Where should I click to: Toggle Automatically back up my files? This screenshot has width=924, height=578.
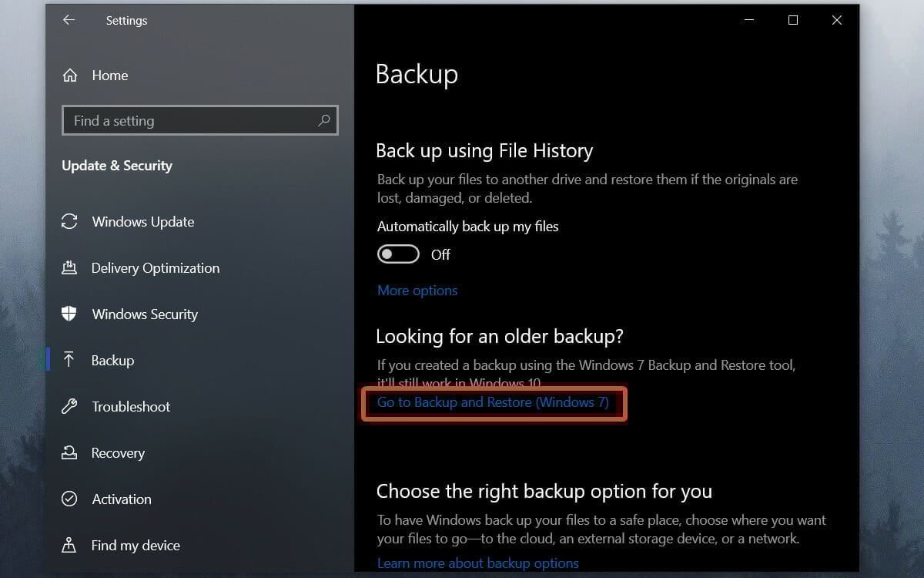click(x=398, y=254)
